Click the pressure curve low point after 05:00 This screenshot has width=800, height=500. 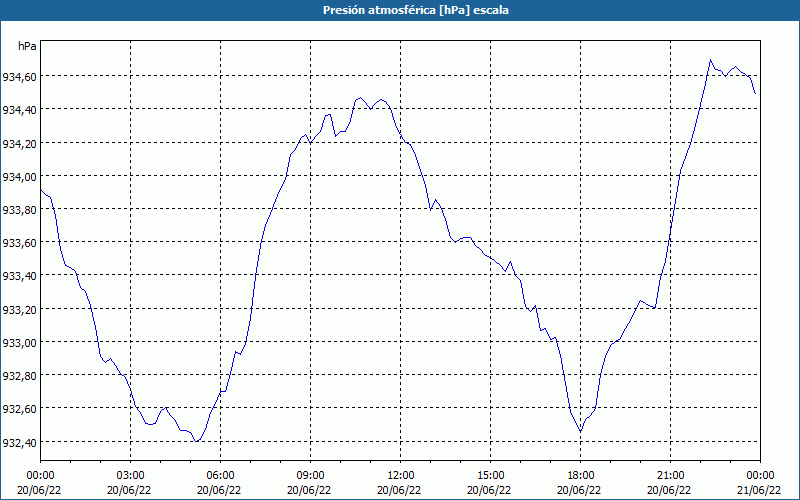click(196, 441)
